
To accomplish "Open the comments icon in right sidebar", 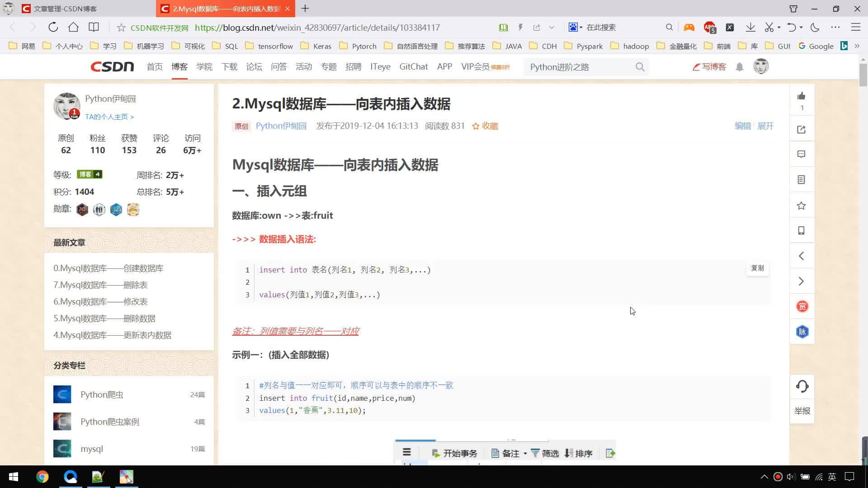I will (x=802, y=155).
